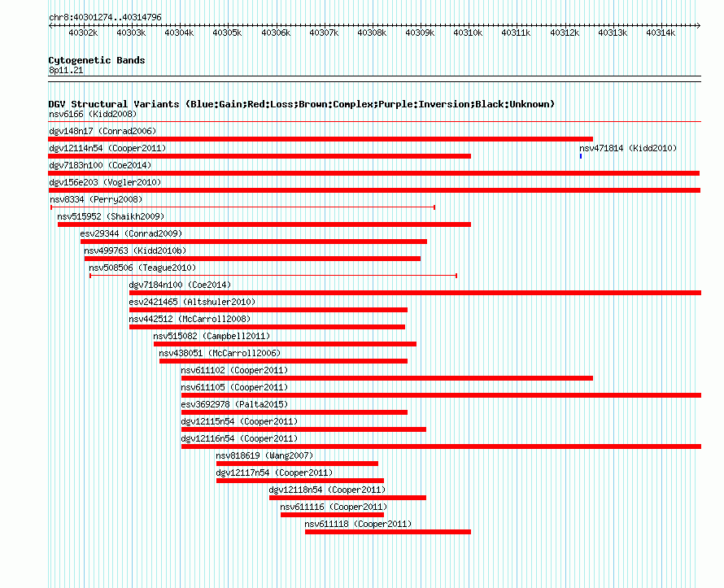Screen dimensions: 724x588
Task: Click the 40313k ruler position
Action: pyautogui.click(x=613, y=33)
